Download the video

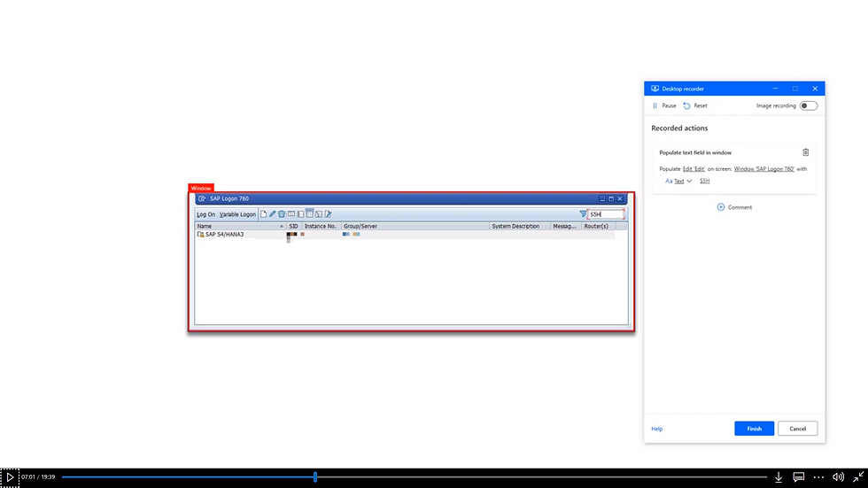(779, 477)
